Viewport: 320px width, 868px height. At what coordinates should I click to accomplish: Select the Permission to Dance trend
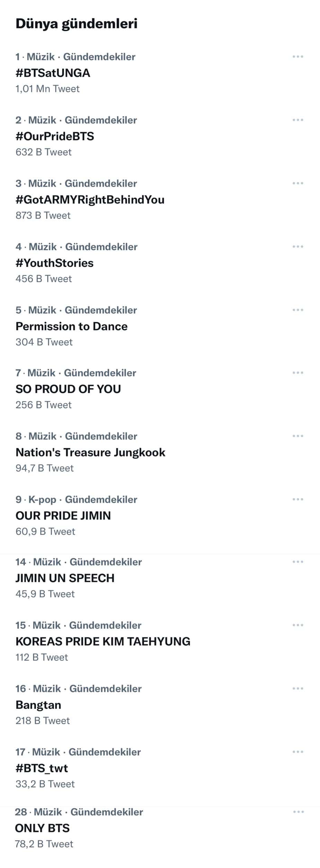pos(72,326)
